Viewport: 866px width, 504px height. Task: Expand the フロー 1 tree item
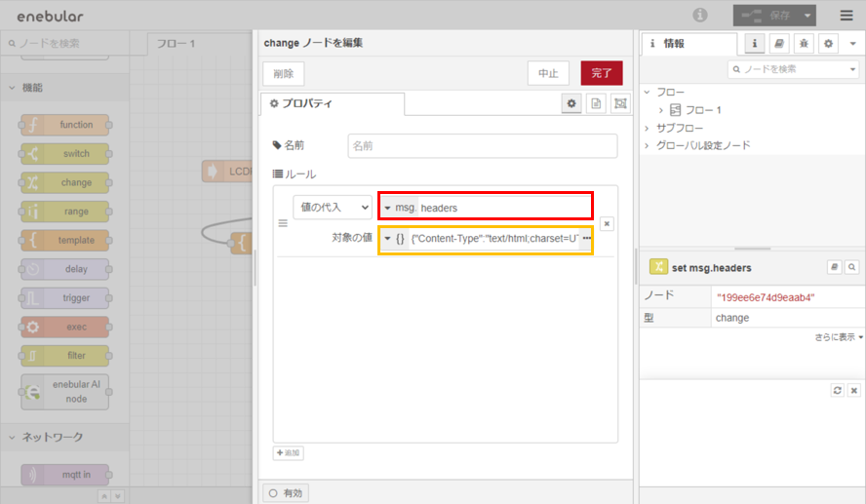point(660,110)
